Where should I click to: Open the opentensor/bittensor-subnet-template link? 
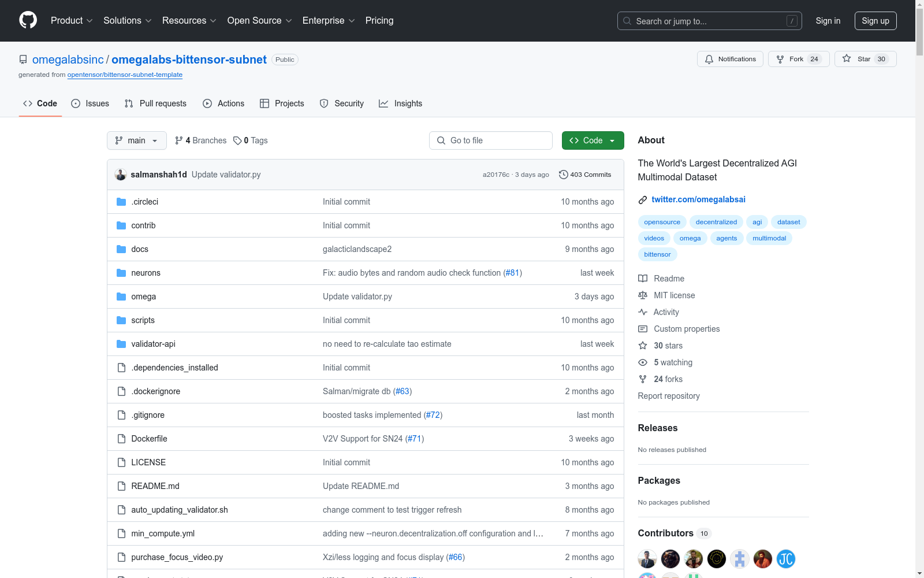(125, 75)
